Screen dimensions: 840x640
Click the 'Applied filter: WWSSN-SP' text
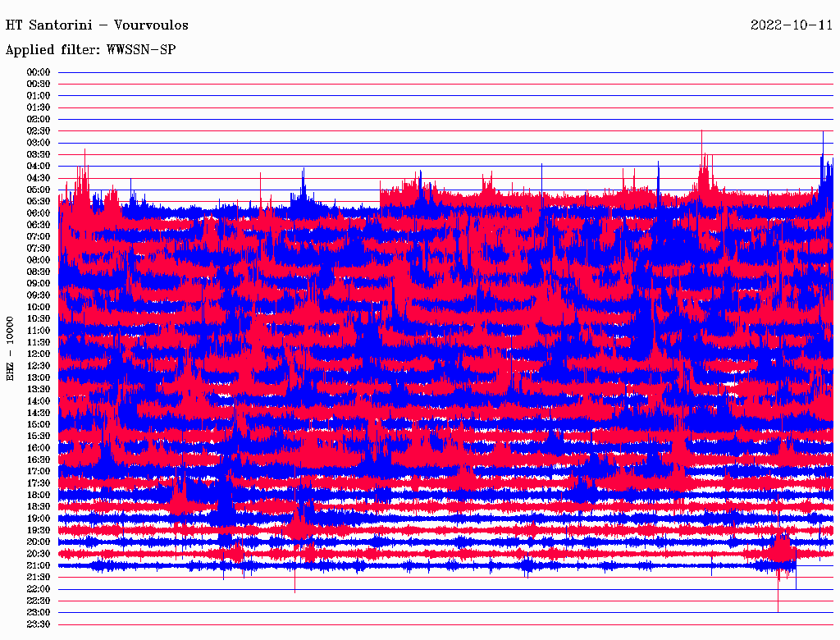tap(90, 50)
